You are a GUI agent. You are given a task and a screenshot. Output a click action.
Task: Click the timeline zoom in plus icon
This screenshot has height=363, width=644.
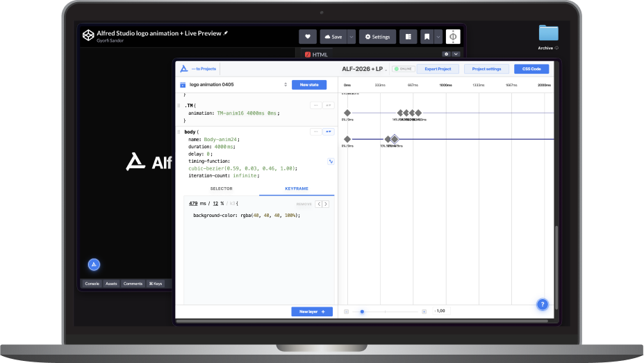(424, 312)
